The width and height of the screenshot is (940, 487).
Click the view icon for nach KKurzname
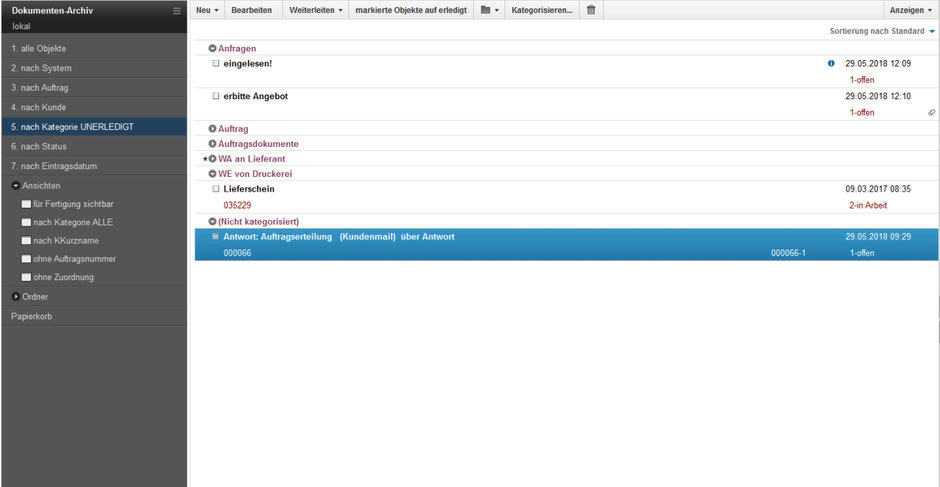tap(26, 241)
